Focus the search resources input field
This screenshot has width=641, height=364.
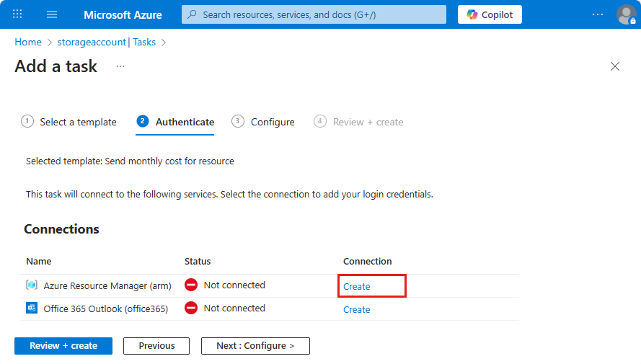[x=314, y=14]
